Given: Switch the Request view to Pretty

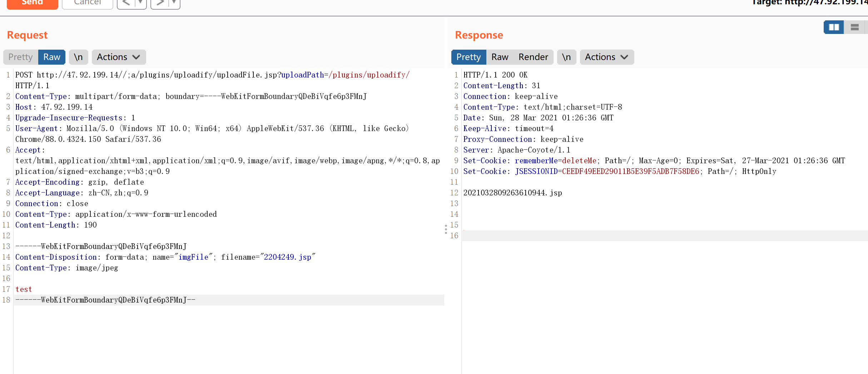Looking at the screenshot, I should tap(21, 57).
